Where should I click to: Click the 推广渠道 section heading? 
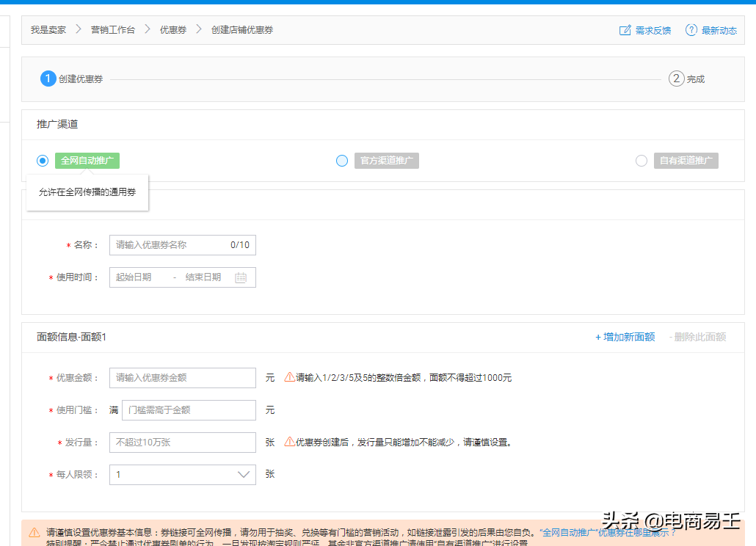click(x=57, y=124)
